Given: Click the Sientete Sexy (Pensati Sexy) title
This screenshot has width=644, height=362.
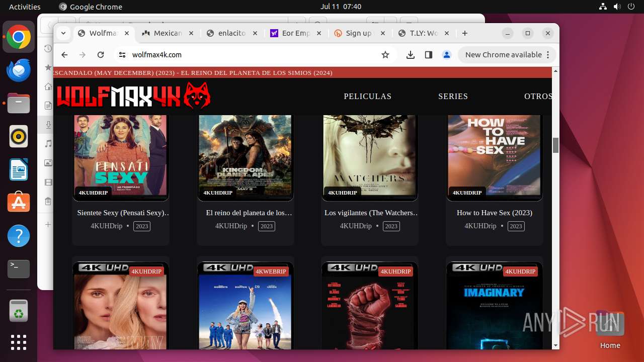Looking at the screenshot, I should point(123,213).
